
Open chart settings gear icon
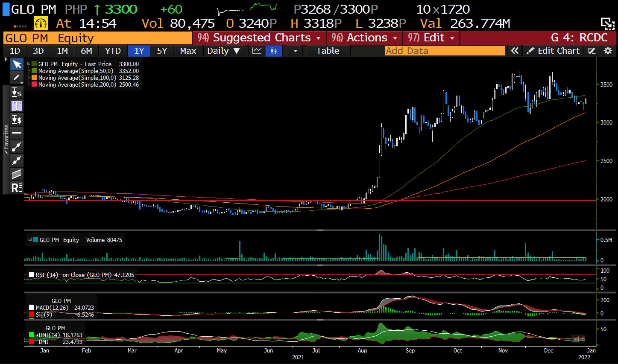coord(608,51)
